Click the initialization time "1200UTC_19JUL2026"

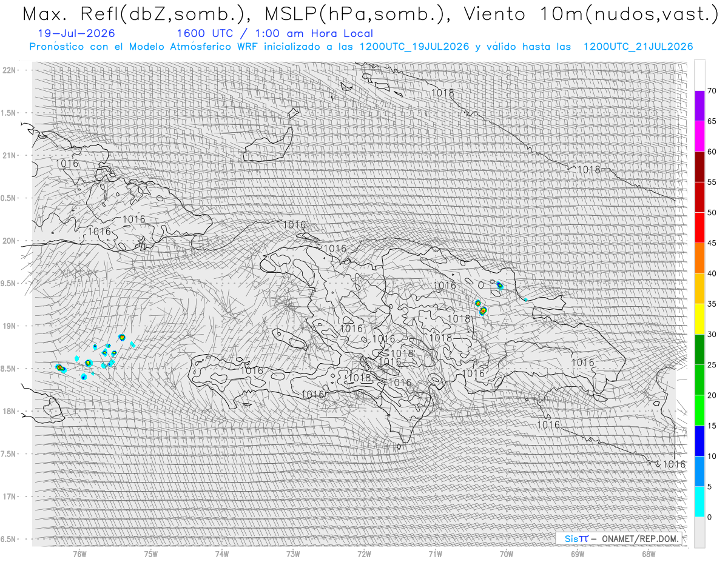coord(414,47)
